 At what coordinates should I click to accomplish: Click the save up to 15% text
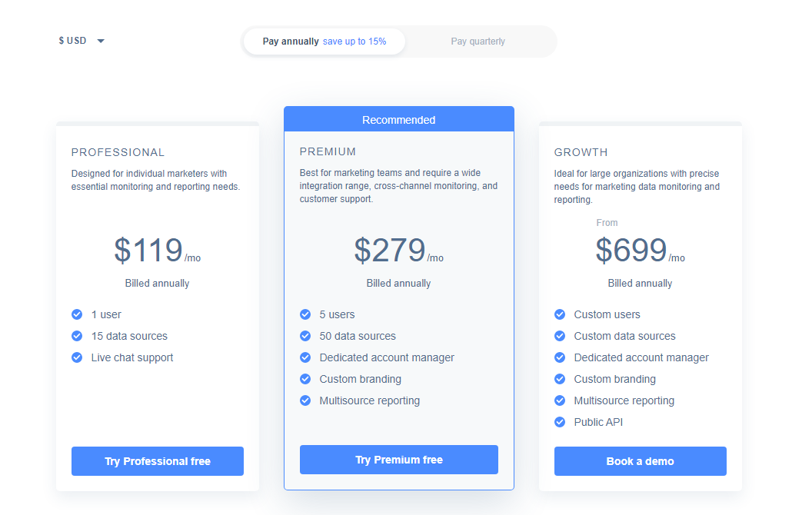tap(354, 42)
